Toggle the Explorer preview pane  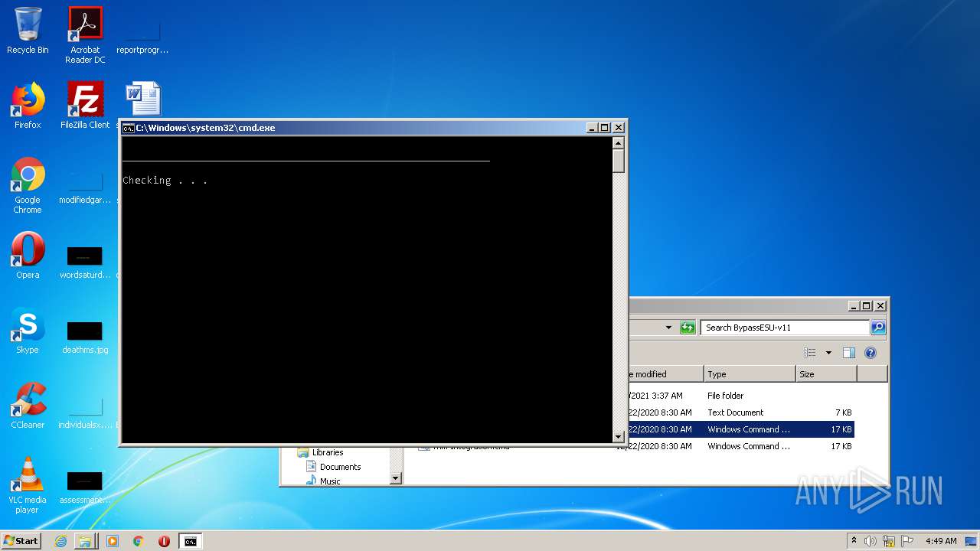848,353
